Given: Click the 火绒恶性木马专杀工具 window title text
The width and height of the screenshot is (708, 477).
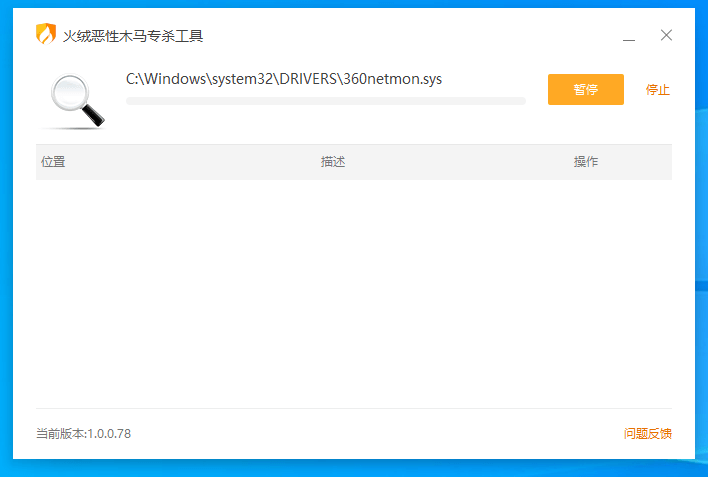Looking at the screenshot, I should tap(133, 36).
